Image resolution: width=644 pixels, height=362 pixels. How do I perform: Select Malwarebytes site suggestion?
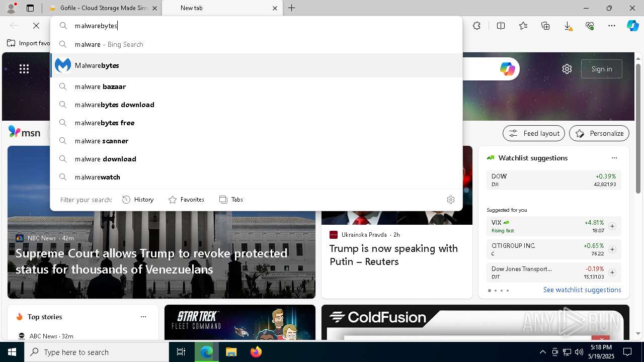(256, 65)
